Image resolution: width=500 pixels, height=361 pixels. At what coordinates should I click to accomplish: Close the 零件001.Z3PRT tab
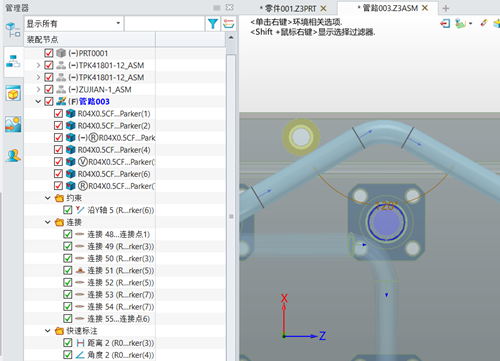[323, 8]
